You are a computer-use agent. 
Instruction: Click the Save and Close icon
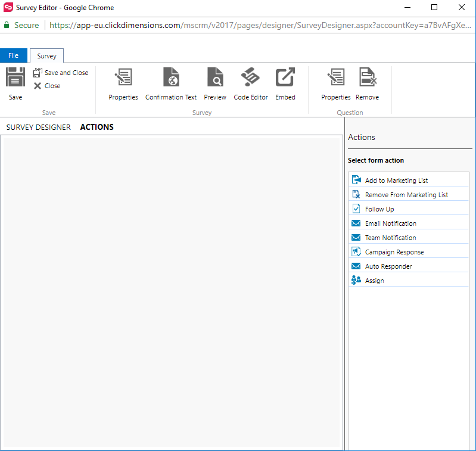(x=38, y=73)
